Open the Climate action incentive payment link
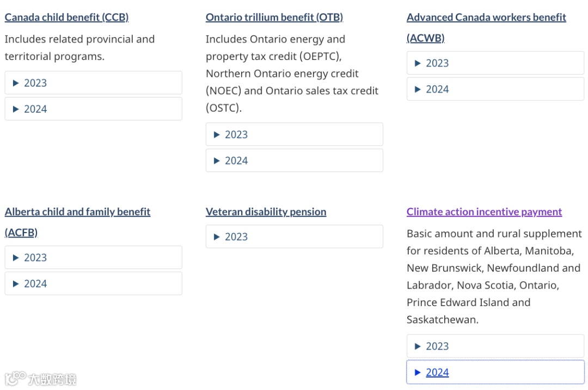This screenshot has width=588, height=390. coord(484,212)
